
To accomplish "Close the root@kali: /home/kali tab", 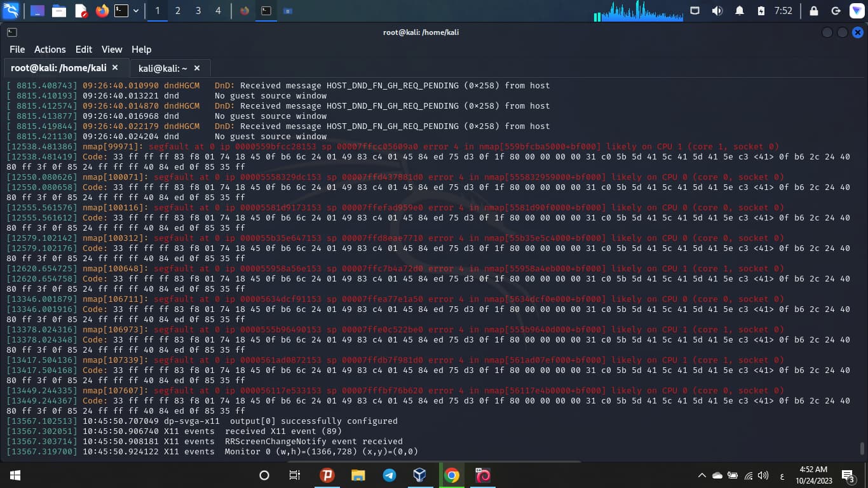I will pos(115,67).
